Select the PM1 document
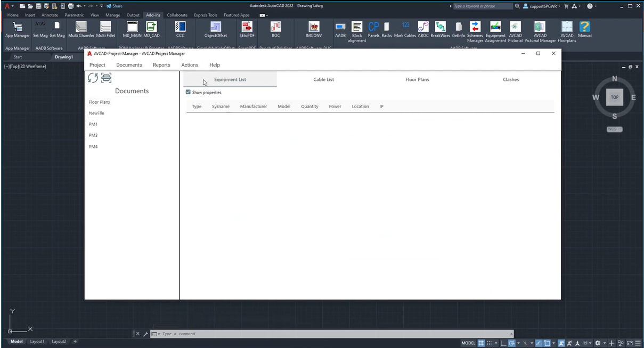Viewport: 644px width, 348px height. coord(93,124)
